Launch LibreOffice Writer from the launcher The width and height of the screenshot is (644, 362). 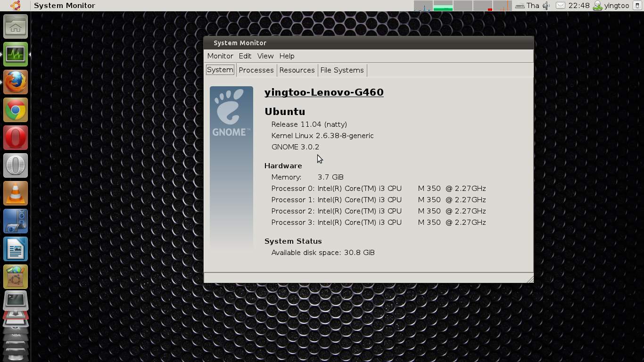pyautogui.click(x=16, y=249)
